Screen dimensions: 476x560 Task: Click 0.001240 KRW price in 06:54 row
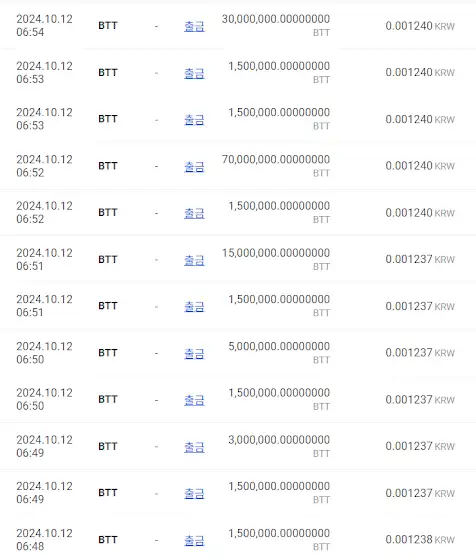[420, 26]
